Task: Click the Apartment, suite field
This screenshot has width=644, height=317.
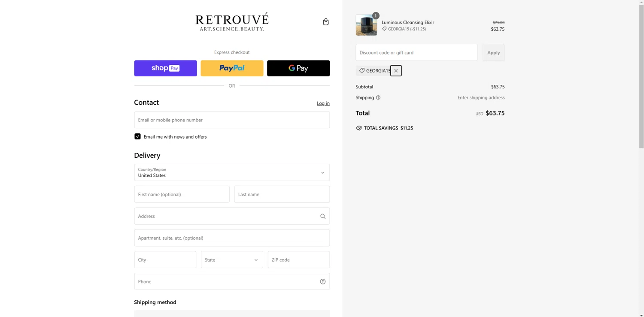Action: pyautogui.click(x=232, y=238)
